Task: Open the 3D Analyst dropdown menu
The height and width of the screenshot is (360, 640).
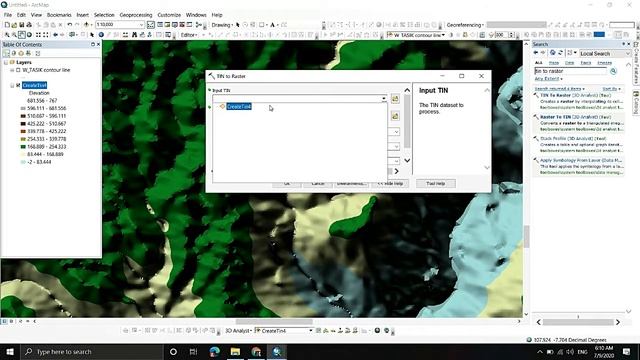Action: tap(239, 331)
